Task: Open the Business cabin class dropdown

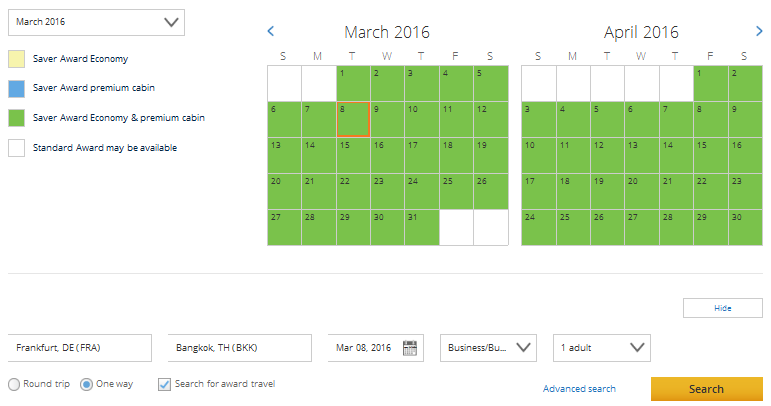Action: point(489,348)
